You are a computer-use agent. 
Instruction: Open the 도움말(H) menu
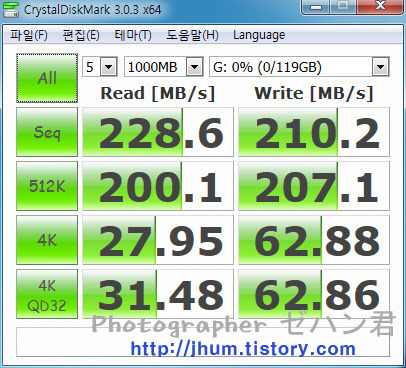[x=192, y=35]
